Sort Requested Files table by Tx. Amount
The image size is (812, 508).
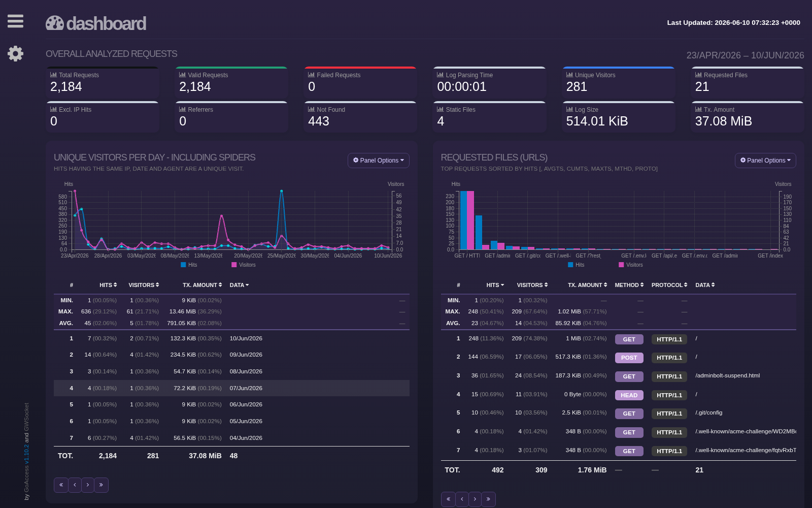coord(588,285)
